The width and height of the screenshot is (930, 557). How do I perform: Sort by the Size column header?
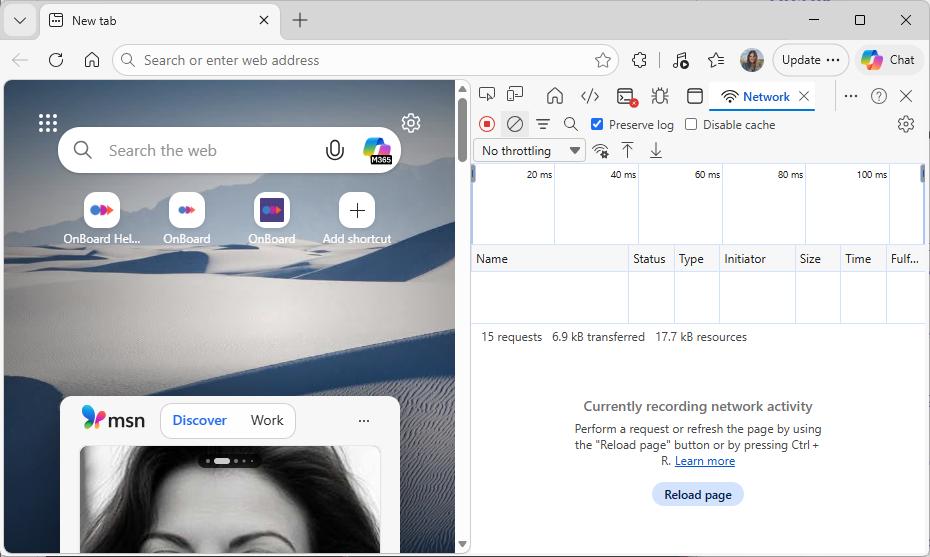tap(817, 259)
